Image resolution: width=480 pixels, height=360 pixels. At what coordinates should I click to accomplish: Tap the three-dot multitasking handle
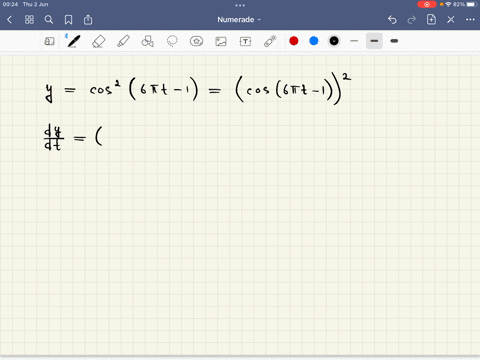tap(240, 5)
